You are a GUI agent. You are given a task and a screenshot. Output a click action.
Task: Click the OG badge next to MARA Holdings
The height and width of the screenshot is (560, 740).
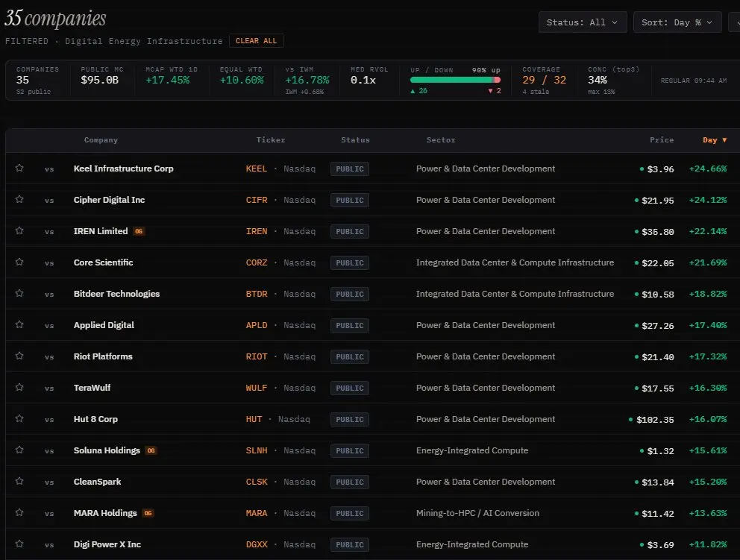tap(148, 513)
